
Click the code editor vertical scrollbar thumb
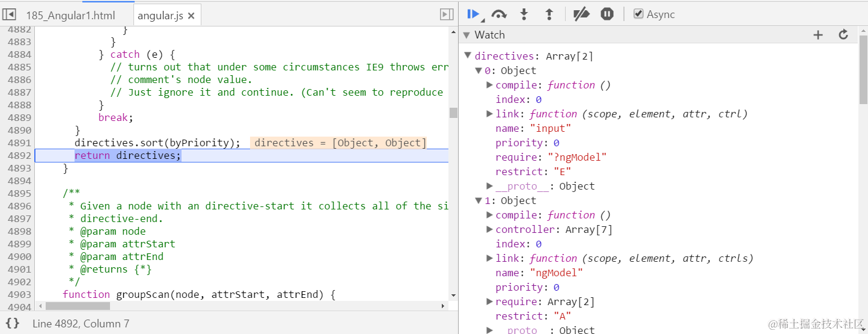click(453, 113)
